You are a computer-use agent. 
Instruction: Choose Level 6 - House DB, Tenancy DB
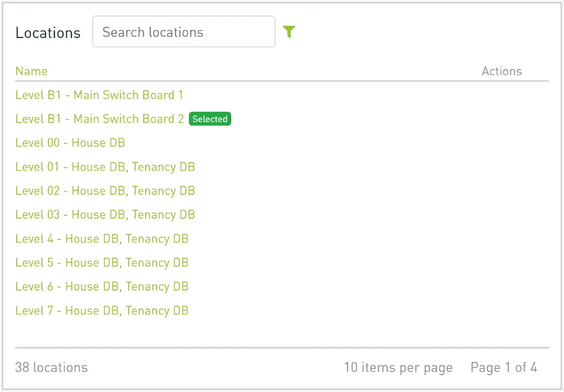coord(102,286)
